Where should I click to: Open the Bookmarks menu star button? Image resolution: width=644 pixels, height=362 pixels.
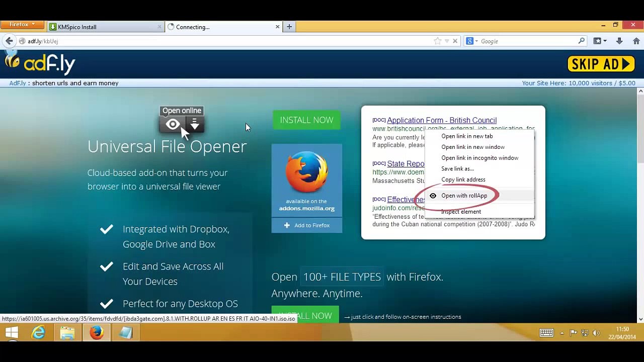point(597,41)
